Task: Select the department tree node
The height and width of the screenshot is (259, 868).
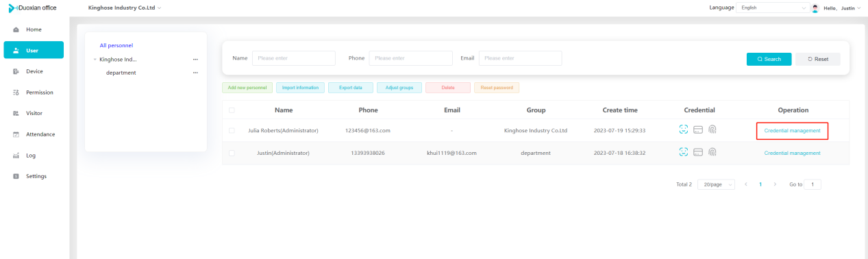Action: click(x=121, y=73)
